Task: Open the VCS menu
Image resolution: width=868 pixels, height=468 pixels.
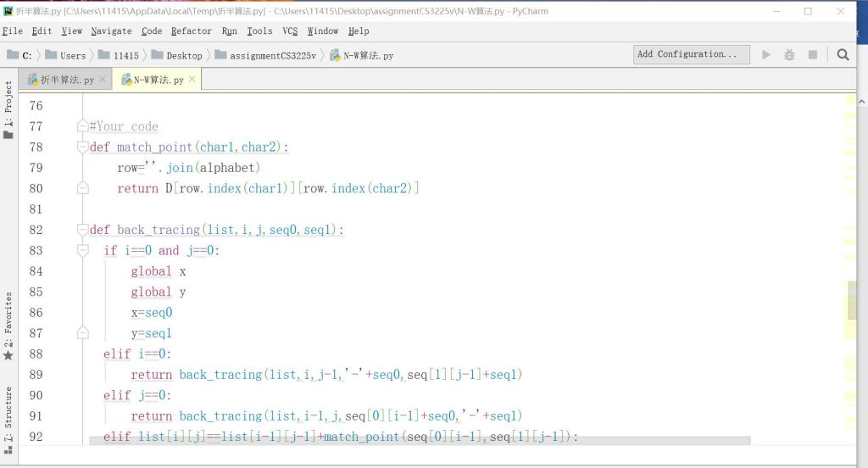Action: pyautogui.click(x=290, y=31)
